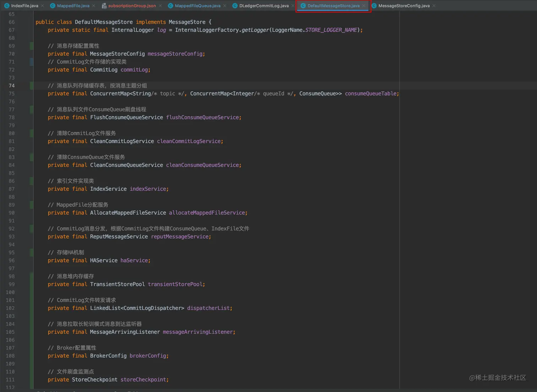
Task: Click the haService field name
Action: point(134,260)
